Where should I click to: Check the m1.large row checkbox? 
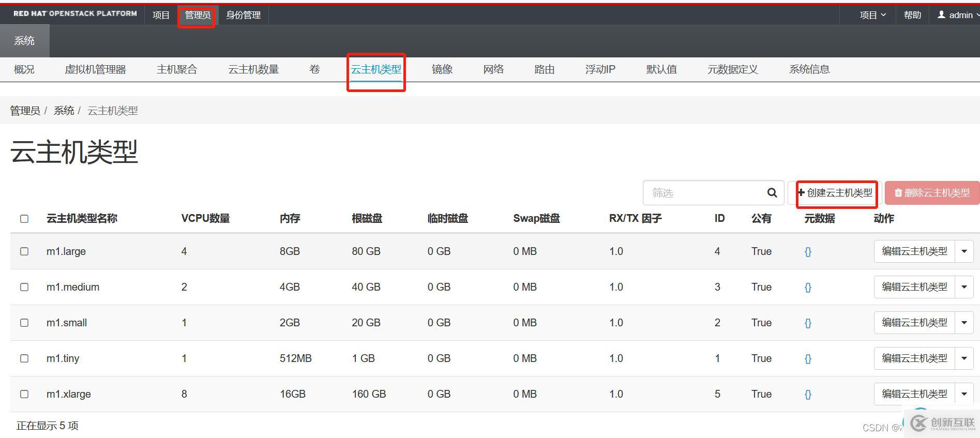(x=24, y=251)
